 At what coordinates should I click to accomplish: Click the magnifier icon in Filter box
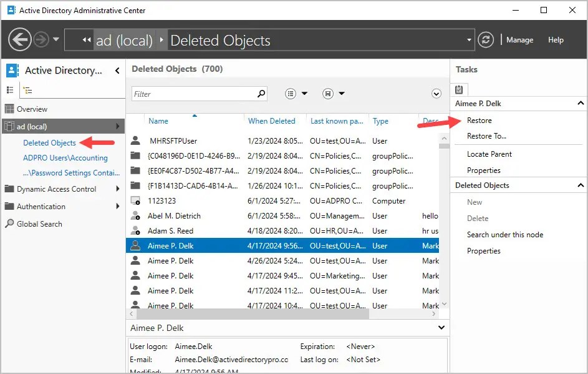pos(261,94)
